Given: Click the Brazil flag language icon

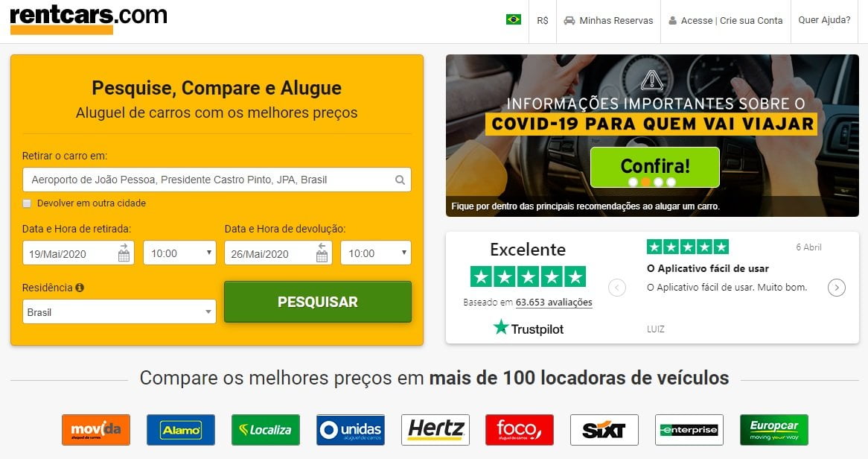Looking at the screenshot, I should [513, 20].
